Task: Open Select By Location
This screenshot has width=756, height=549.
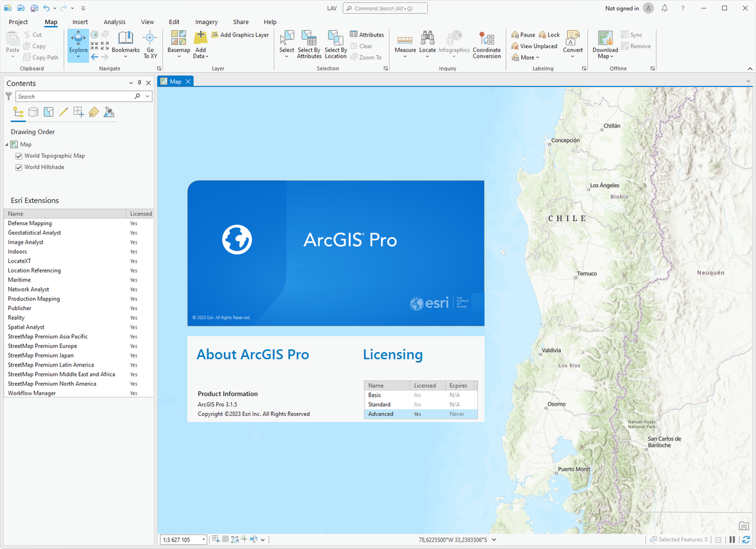Action: 336,45
